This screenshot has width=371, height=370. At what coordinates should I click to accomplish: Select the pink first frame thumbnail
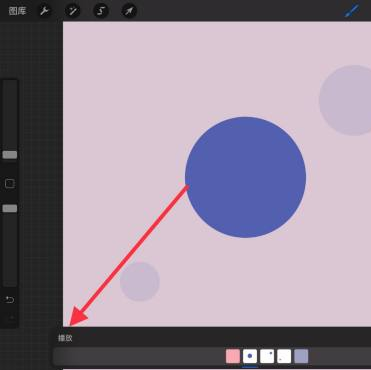233,356
